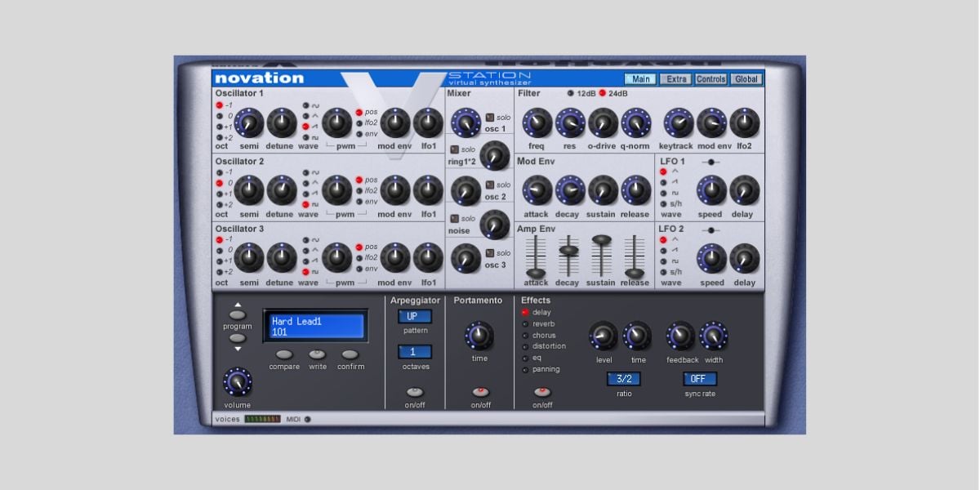Click the Mod Env attack knob

coord(537,190)
